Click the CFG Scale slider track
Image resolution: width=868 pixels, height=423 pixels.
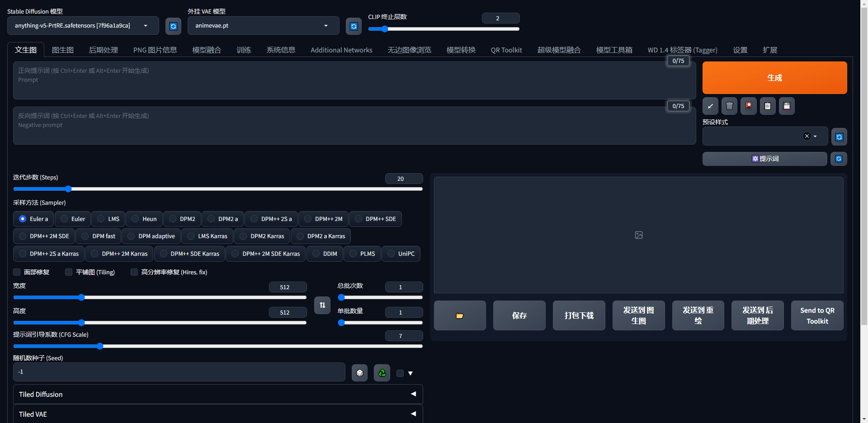pos(218,346)
